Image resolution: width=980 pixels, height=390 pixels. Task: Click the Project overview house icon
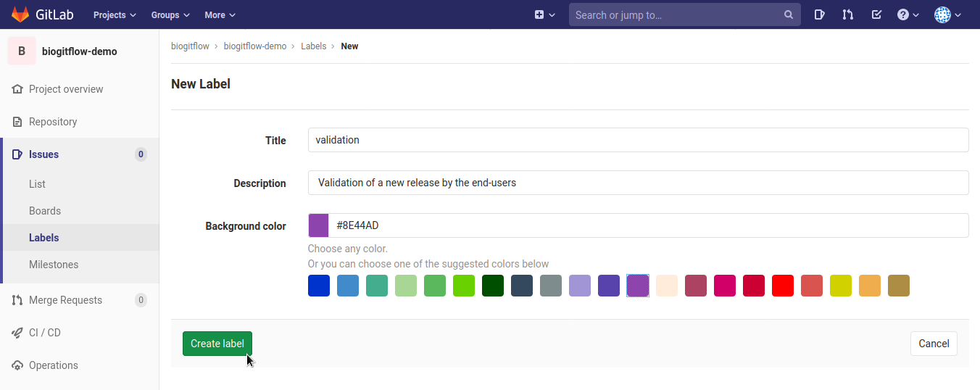click(x=17, y=89)
